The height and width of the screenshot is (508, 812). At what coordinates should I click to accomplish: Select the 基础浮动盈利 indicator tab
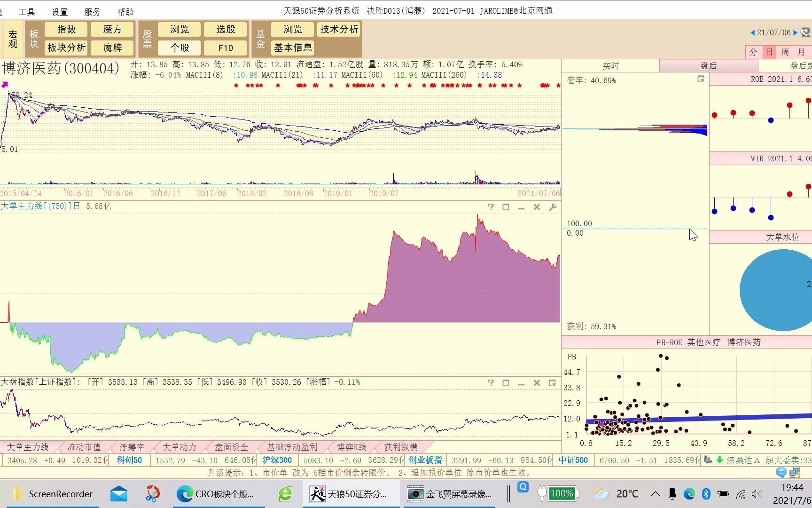click(x=292, y=447)
